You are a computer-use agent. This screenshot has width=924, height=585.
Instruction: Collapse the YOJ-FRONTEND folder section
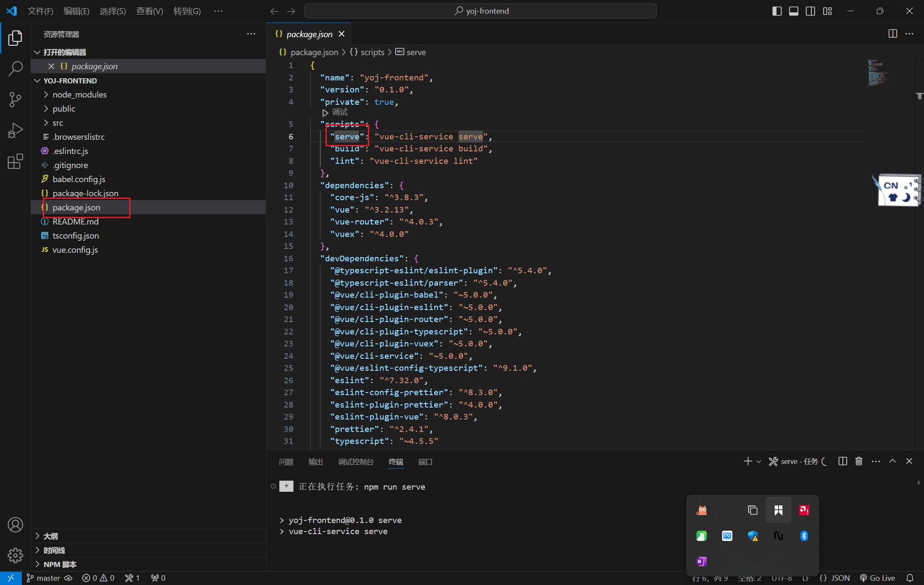pos(37,81)
